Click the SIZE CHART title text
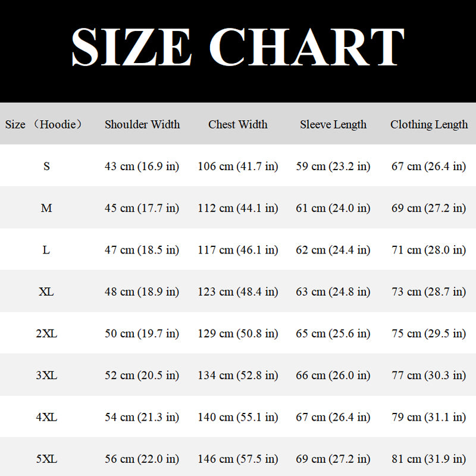 point(238,47)
